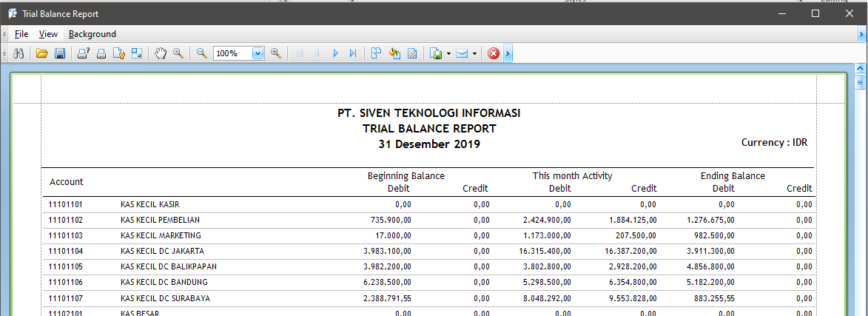Click the 100% zoom input field
The width and height of the screenshot is (868, 316).
pyautogui.click(x=233, y=53)
